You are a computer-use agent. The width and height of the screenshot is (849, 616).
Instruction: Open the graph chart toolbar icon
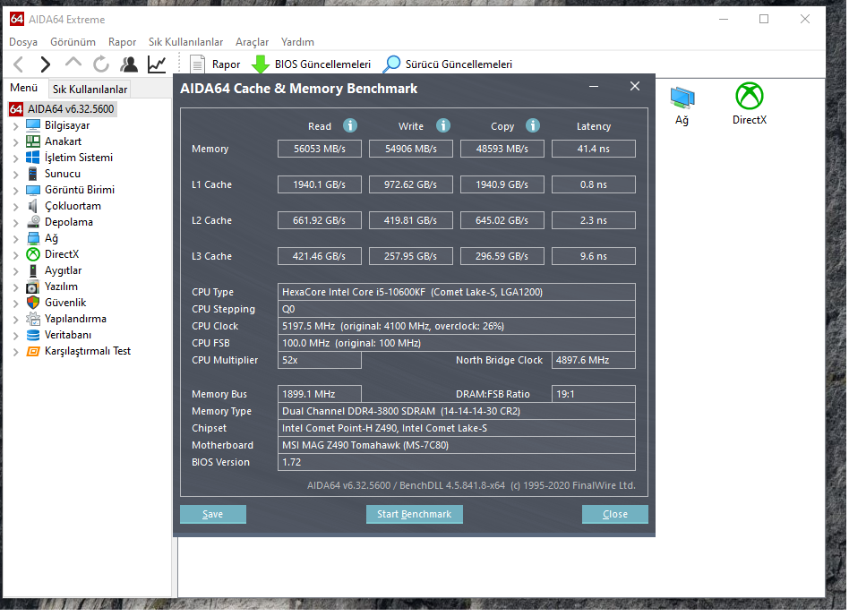coord(157,64)
